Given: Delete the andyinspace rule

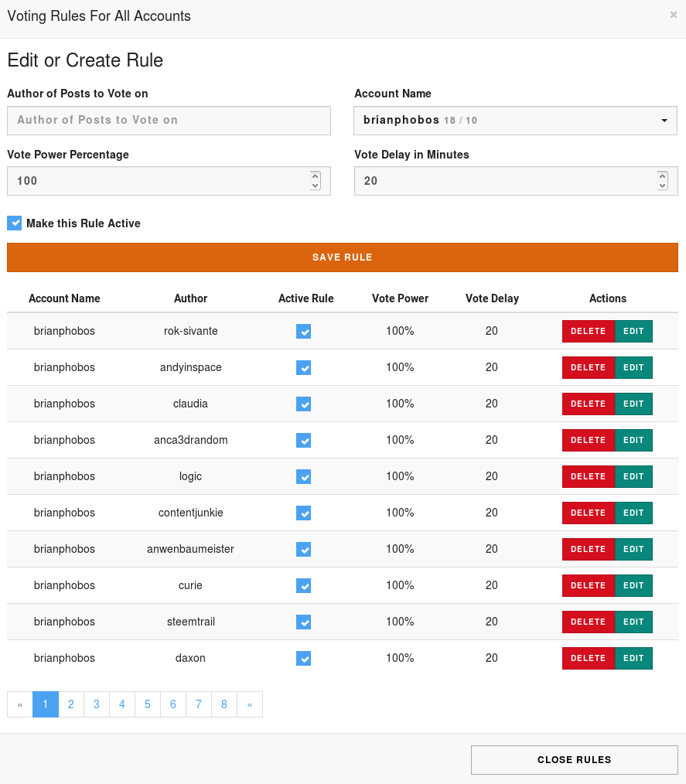Looking at the screenshot, I should click(x=588, y=367).
